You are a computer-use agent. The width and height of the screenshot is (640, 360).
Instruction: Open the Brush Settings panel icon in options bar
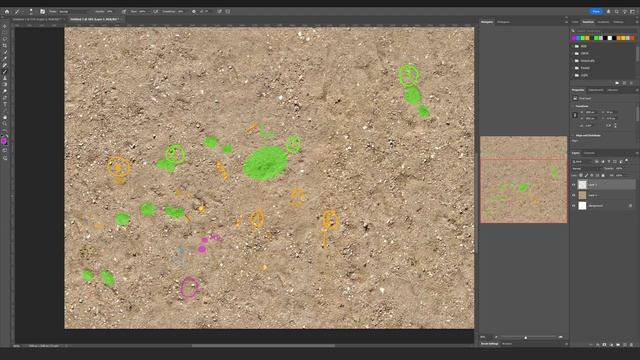42,11
